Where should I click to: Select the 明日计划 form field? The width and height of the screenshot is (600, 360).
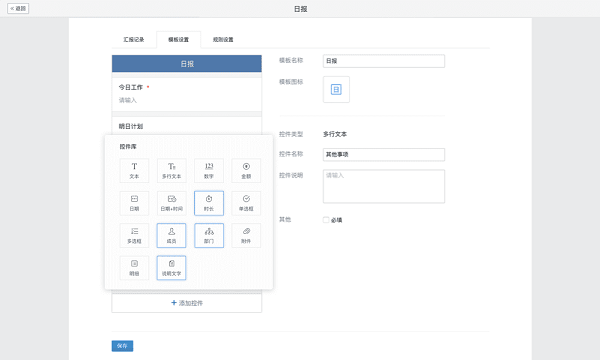tap(187, 126)
